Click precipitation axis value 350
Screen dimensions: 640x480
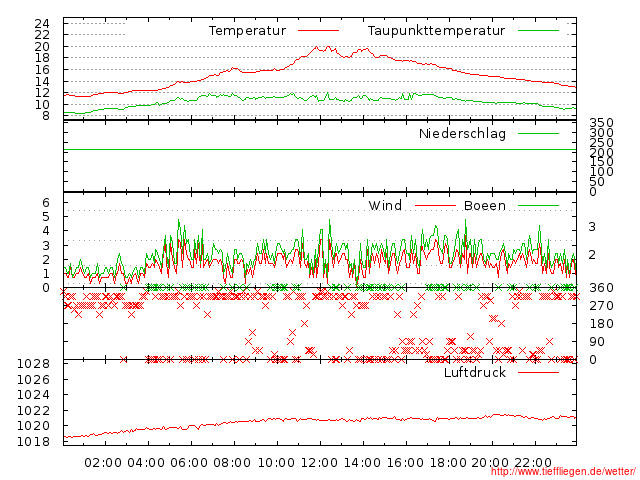tap(602, 123)
